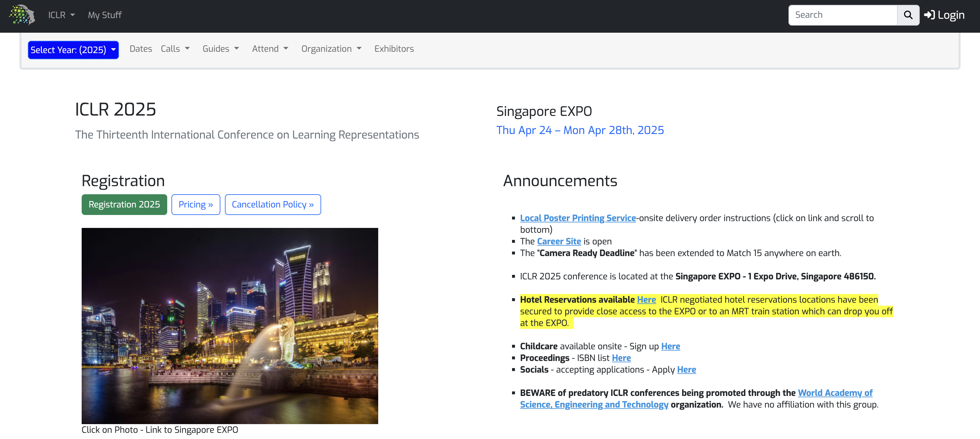
Task: Open My Stuff in navbar
Action: coord(105,15)
